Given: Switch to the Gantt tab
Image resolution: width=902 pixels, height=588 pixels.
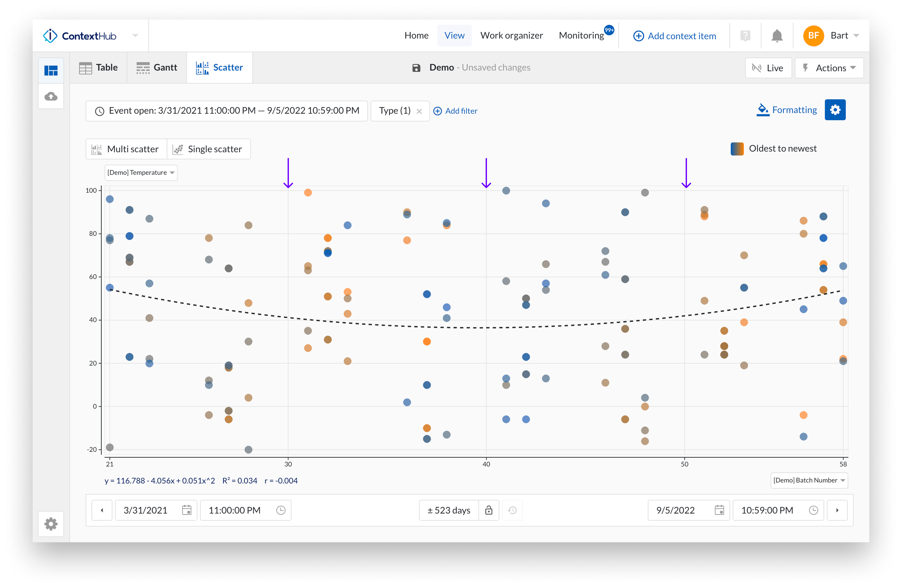Looking at the screenshot, I should coord(157,67).
